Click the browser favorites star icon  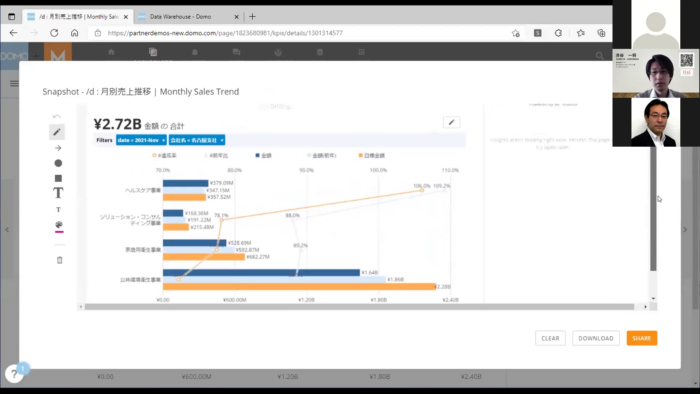click(581, 33)
